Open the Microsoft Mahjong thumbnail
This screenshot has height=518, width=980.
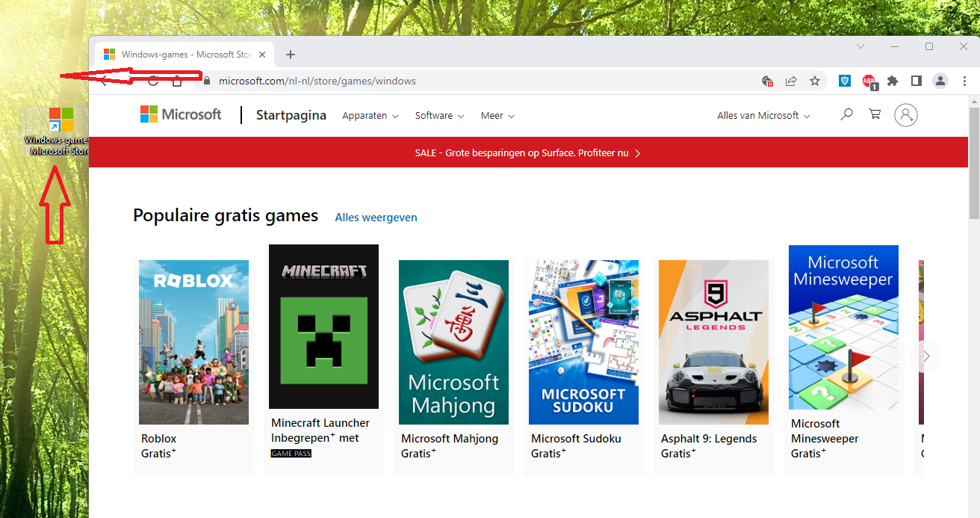tap(453, 342)
